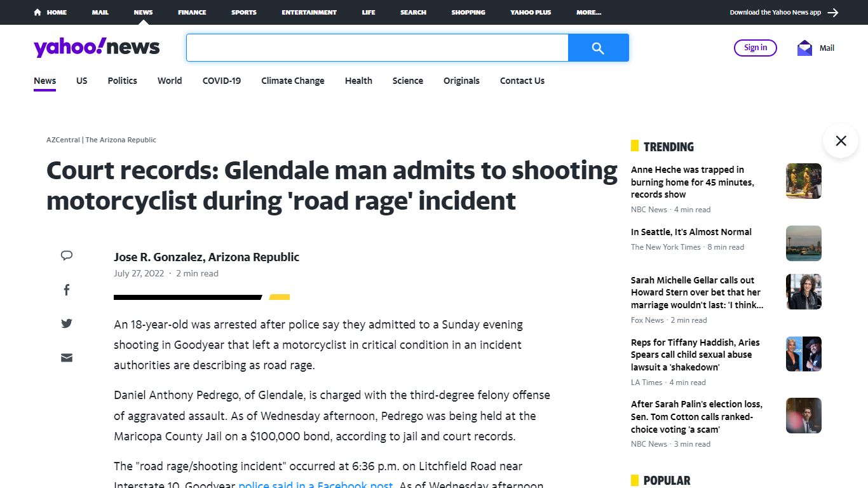The width and height of the screenshot is (868, 488).
Task: Select Life in the top bar
Action: tap(369, 12)
